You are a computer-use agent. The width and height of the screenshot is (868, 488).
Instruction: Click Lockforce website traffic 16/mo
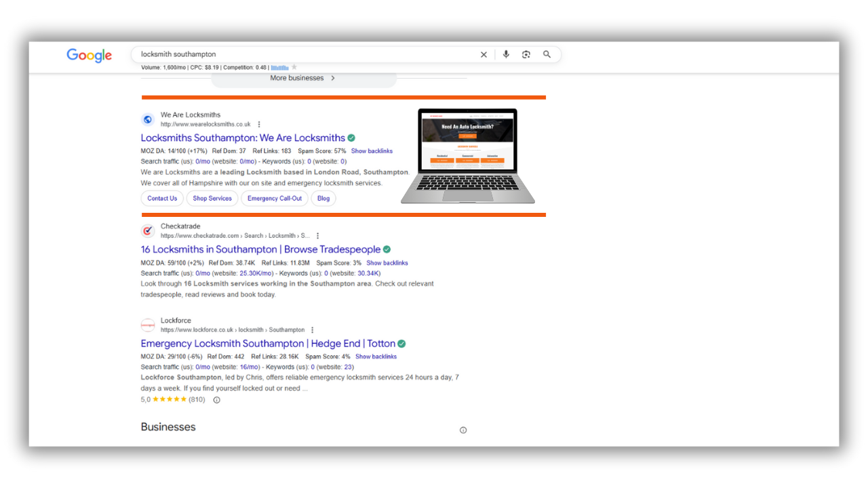pos(250,367)
